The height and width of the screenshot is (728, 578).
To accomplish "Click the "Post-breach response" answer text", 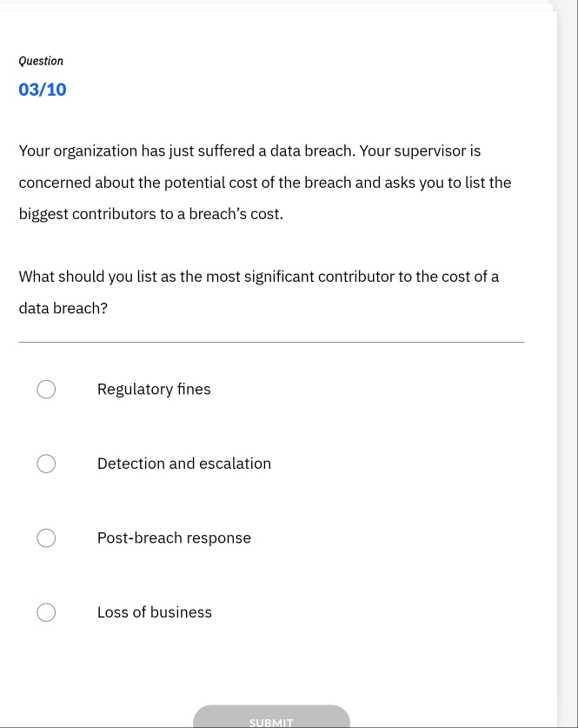I will [174, 538].
